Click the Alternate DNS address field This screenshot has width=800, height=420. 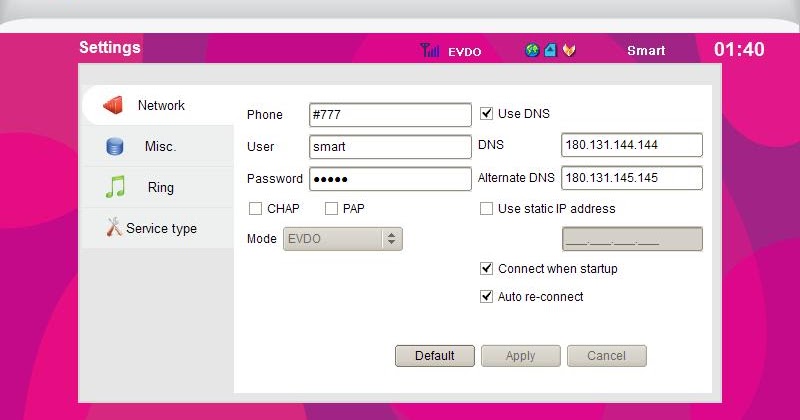point(632,178)
